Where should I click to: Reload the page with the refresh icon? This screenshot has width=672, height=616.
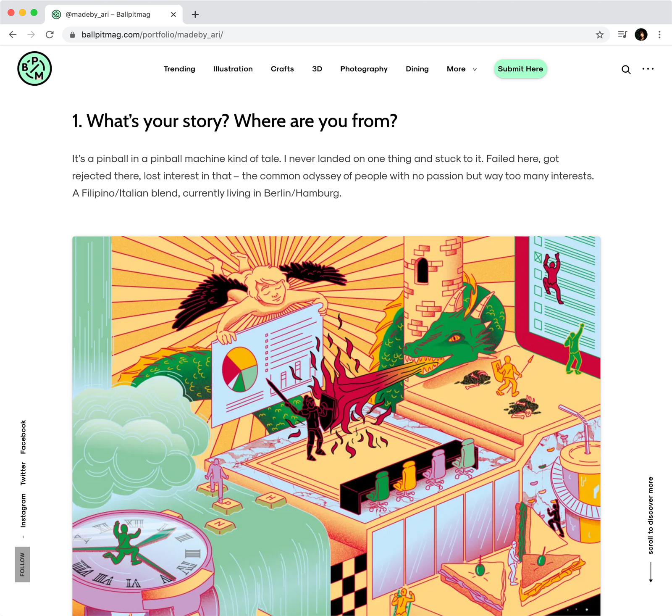point(50,34)
